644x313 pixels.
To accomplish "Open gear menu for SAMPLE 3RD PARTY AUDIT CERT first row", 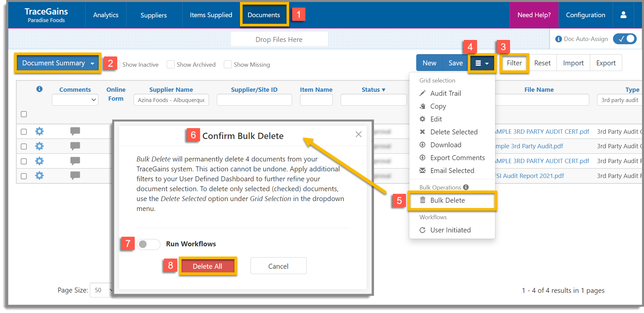I will [39, 131].
